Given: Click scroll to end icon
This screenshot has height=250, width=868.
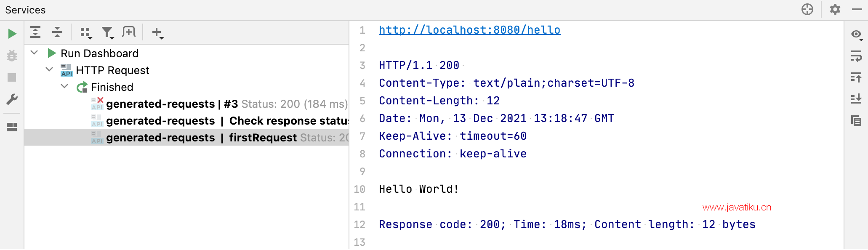Looking at the screenshot, I should 856,99.
